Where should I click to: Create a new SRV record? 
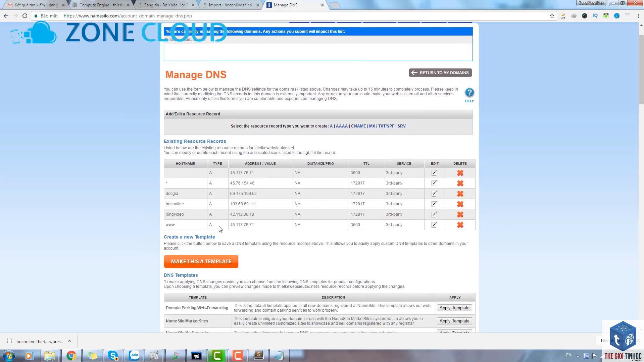[x=401, y=126]
